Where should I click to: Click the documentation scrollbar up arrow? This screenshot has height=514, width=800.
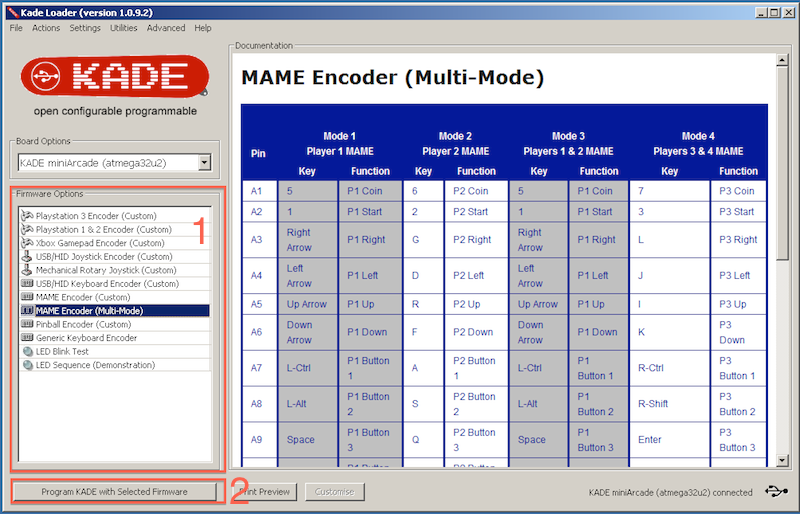(x=782, y=60)
